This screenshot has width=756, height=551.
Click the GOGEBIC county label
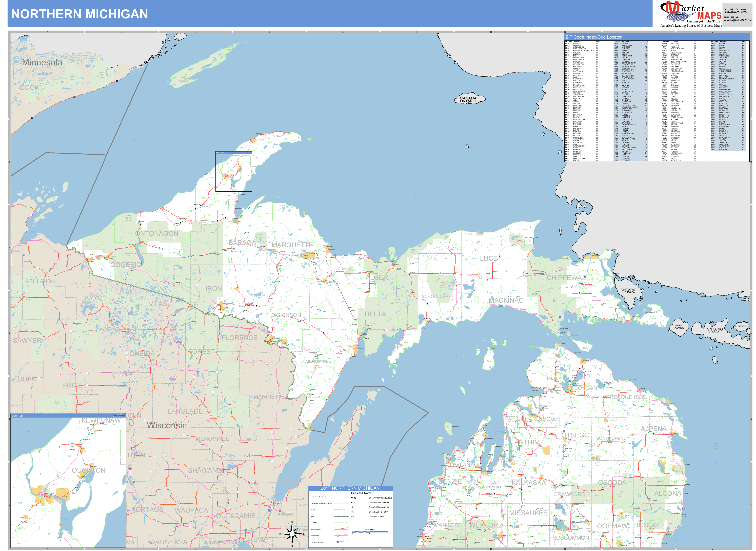click(126, 265)
